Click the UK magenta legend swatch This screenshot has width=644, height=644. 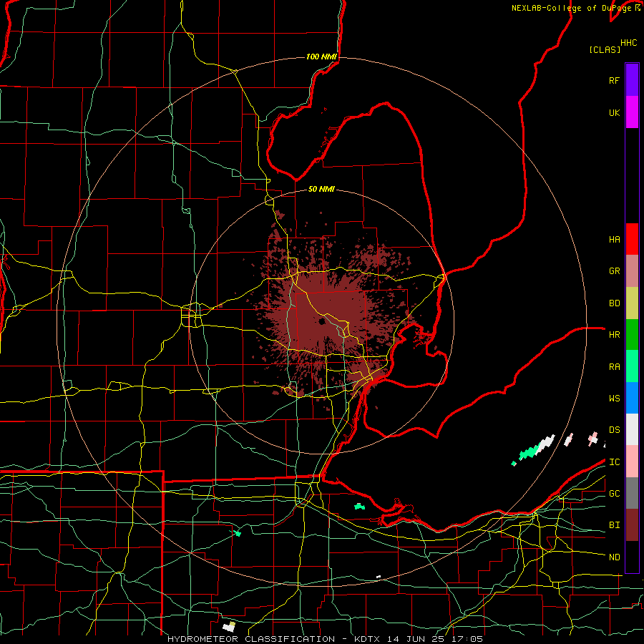click(x=632, y=112)
